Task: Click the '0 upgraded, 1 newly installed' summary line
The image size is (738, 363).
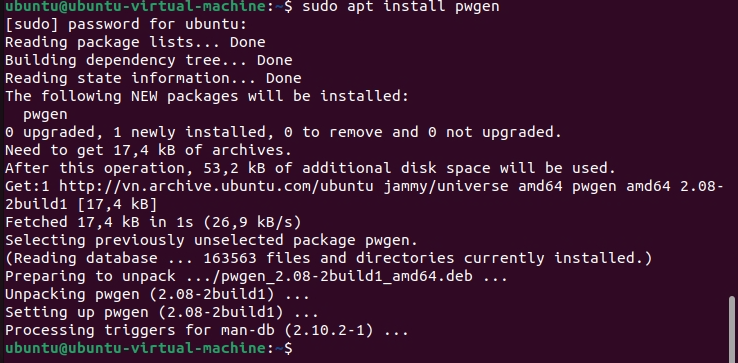Action: (283, 132)
